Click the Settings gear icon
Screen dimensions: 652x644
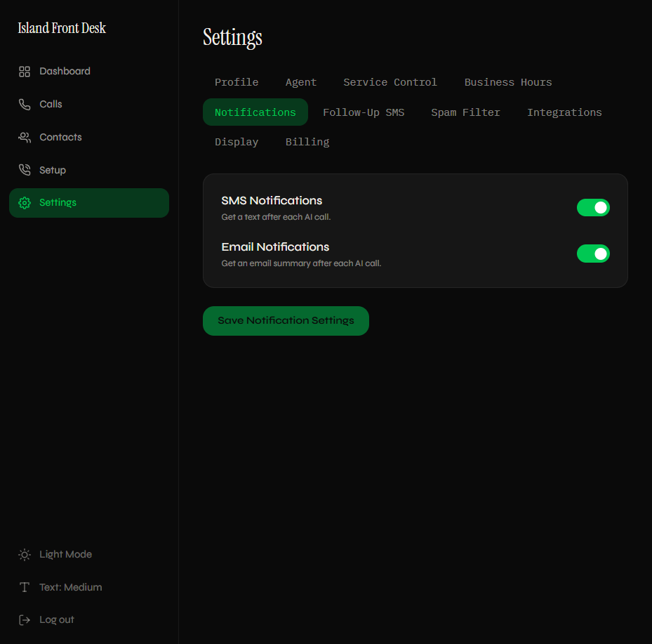pyautogui.click(x=24, y=202)
